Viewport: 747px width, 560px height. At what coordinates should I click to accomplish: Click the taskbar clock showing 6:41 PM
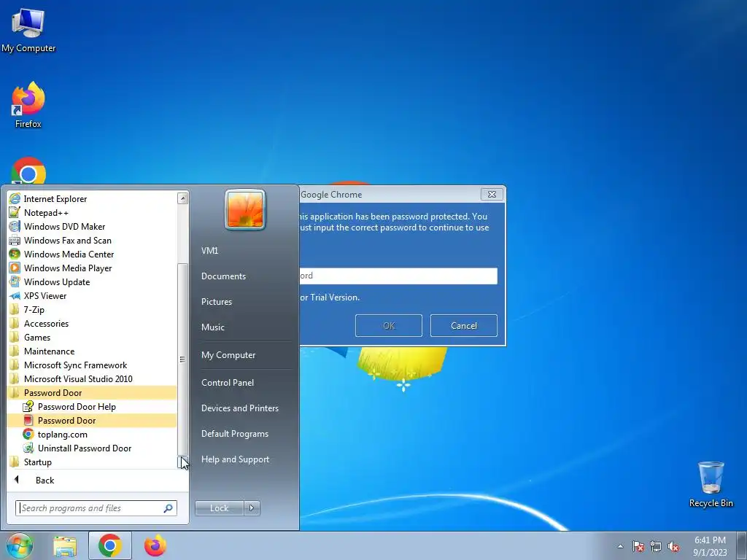click(x=710, y=546)
